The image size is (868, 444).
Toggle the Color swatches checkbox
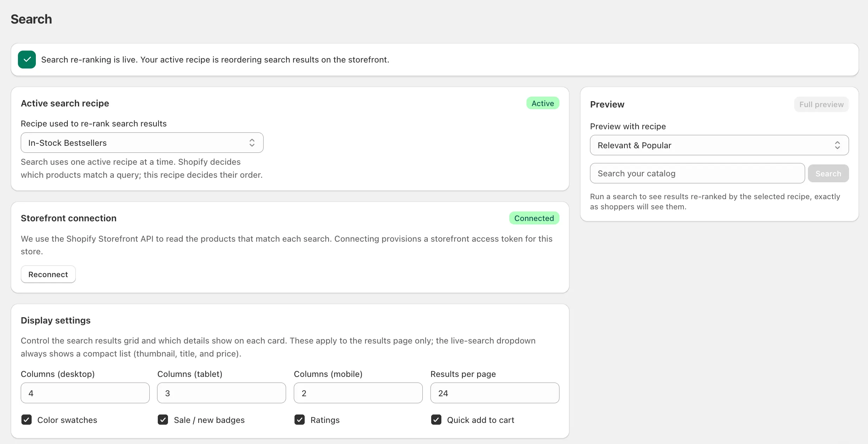(x=26, y=420)
